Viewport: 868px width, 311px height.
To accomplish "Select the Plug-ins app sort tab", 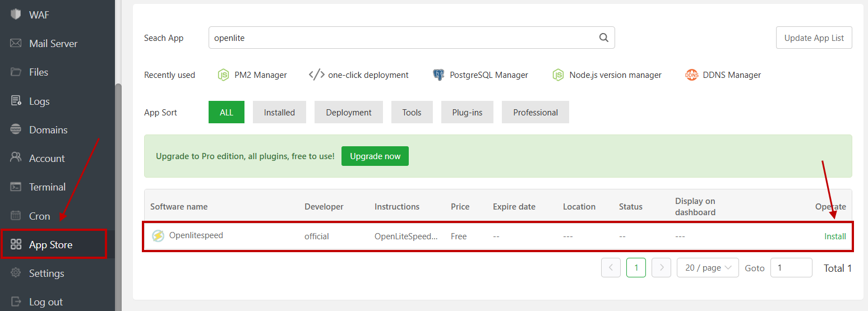I will [468, 112].
